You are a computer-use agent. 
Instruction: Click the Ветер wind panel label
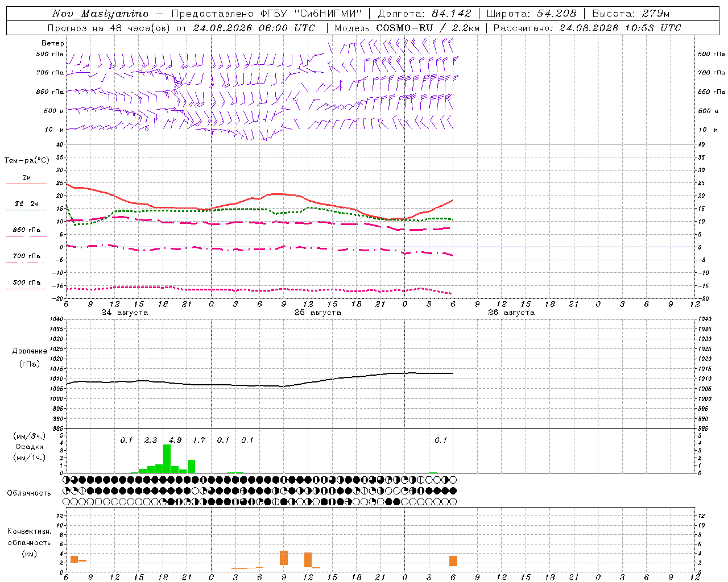53,43
